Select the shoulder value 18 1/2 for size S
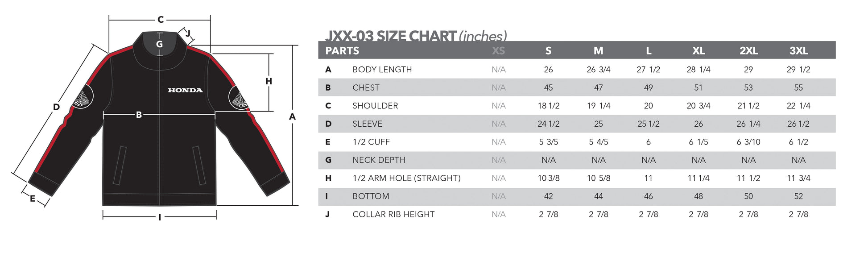 pyautogui.click(x=548, y=106)
